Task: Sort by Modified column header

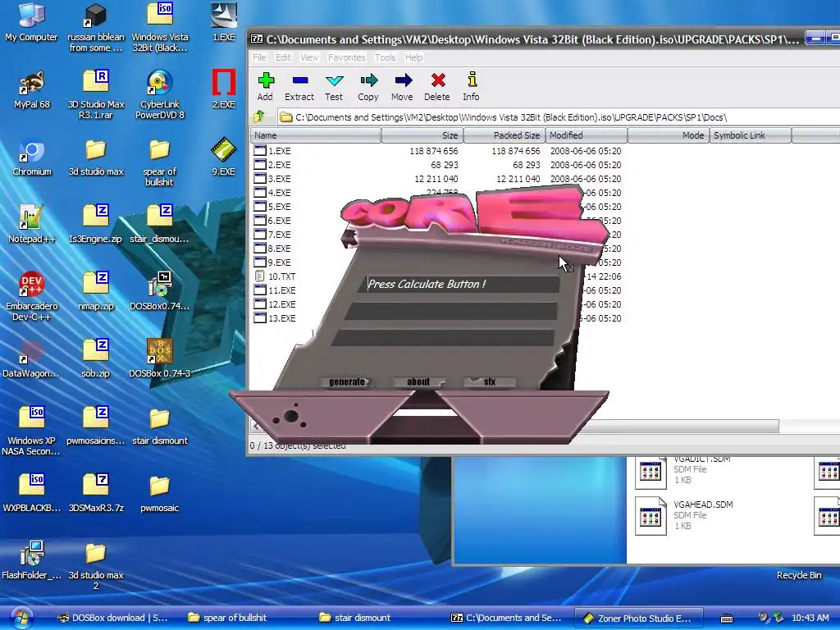Action: point(586,135)
